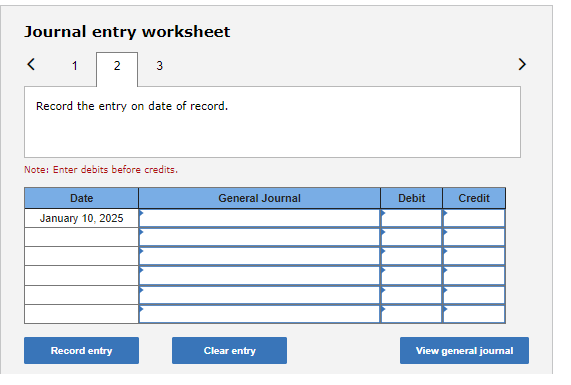Select Credit cell in January 10, 2025 row

pos(474,218)
